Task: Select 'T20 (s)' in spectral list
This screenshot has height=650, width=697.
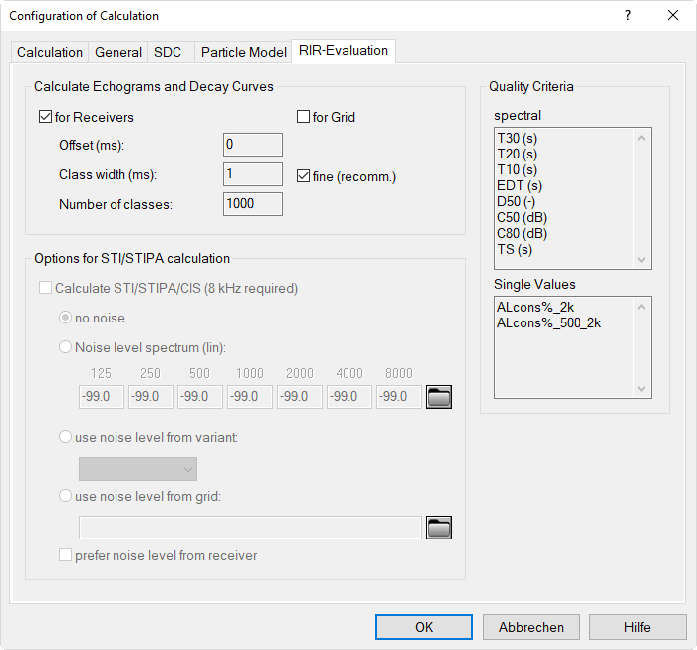Action: coord(517,154)
